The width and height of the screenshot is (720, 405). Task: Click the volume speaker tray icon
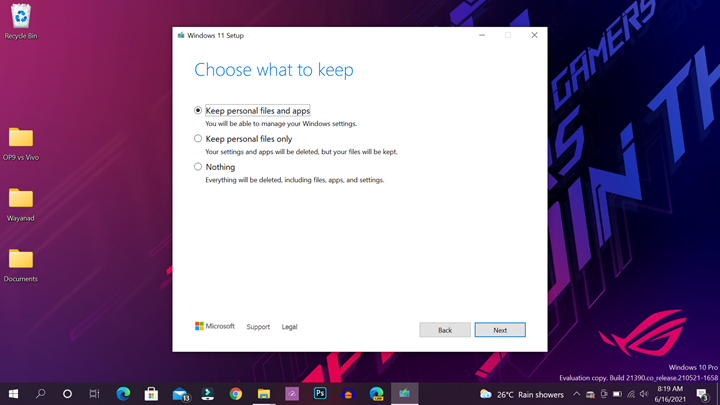(644, 394)
